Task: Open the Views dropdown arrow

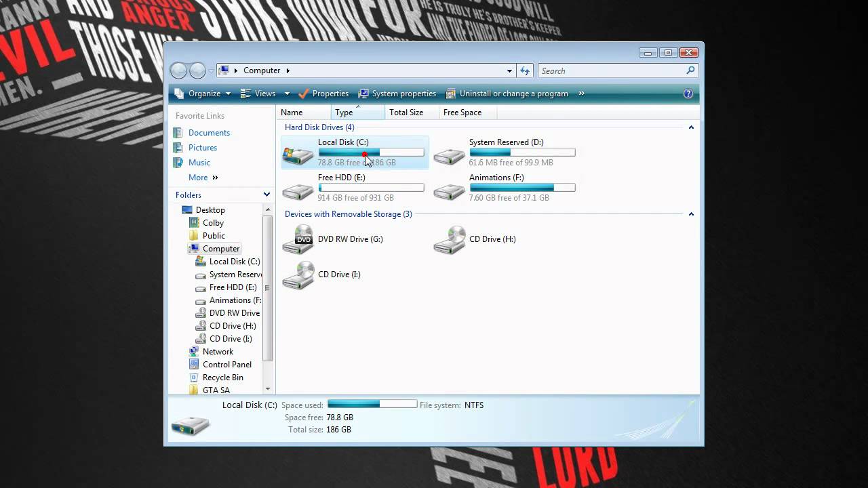Action: (x=287, y=94)
